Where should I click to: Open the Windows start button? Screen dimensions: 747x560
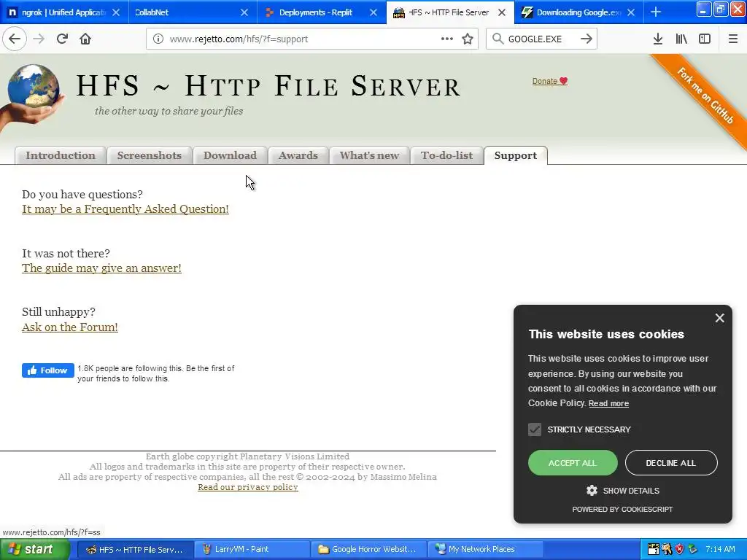[x=34, y=550]
